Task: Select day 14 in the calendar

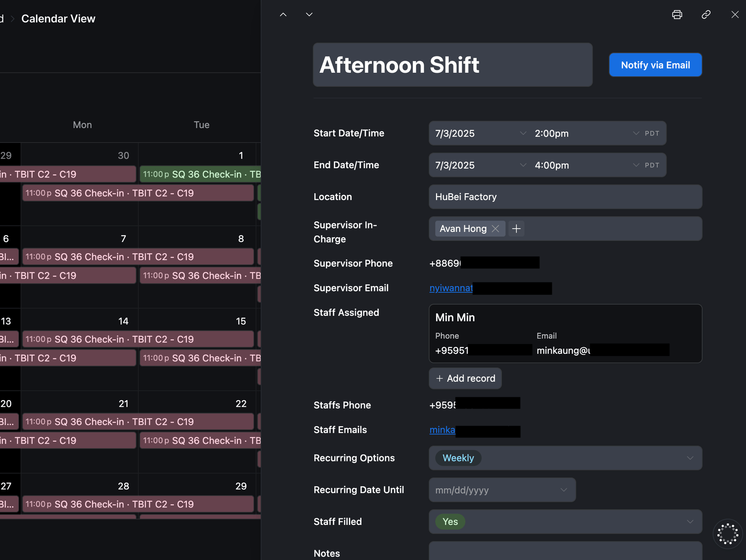Action: (123, 321)
